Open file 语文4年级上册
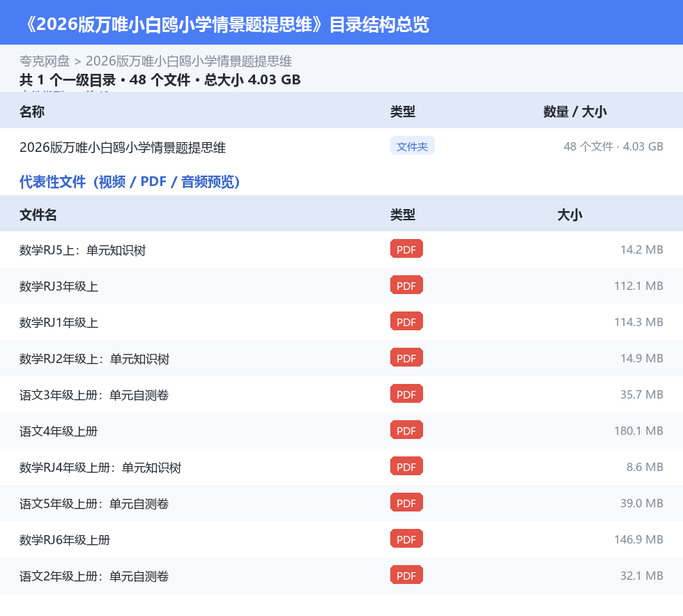This screenshot has height=616, width=683. 59,431
